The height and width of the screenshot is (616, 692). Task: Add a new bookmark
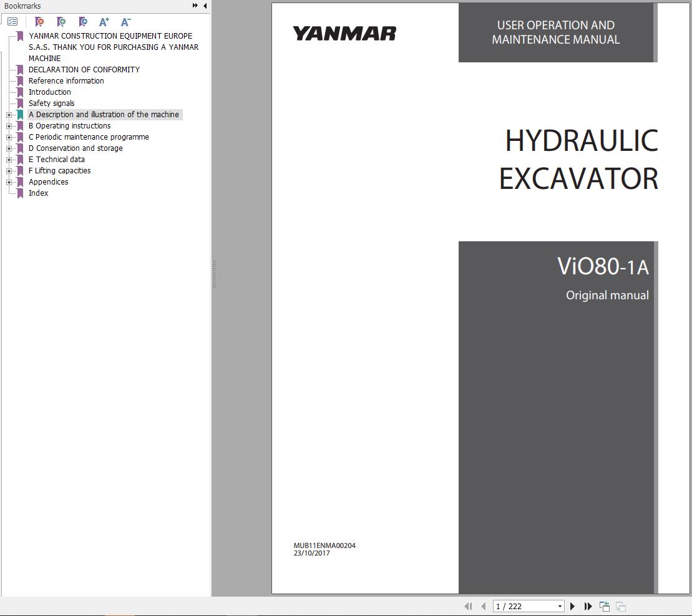[x=61, y=22]
